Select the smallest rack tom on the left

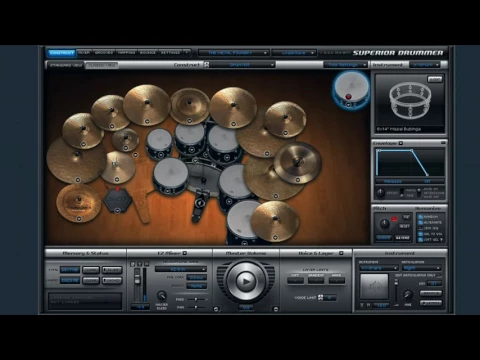159,143
